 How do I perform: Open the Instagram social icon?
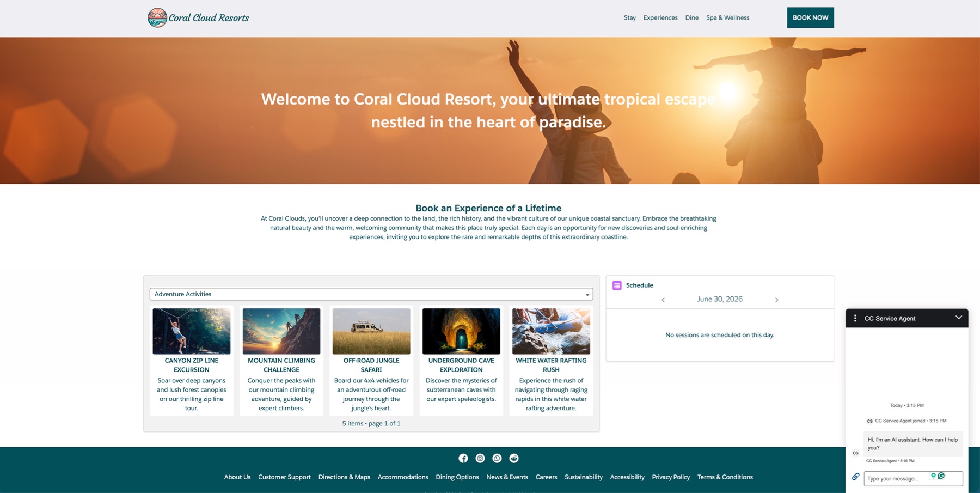[x=480, y=458]
